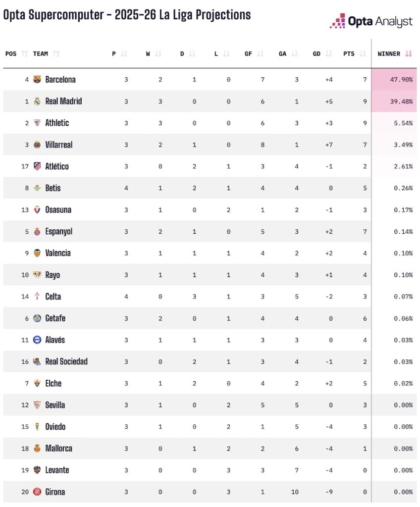Click the Alavés blue circular badge
The height and width of the screenshot is (507, 420).
37,340
